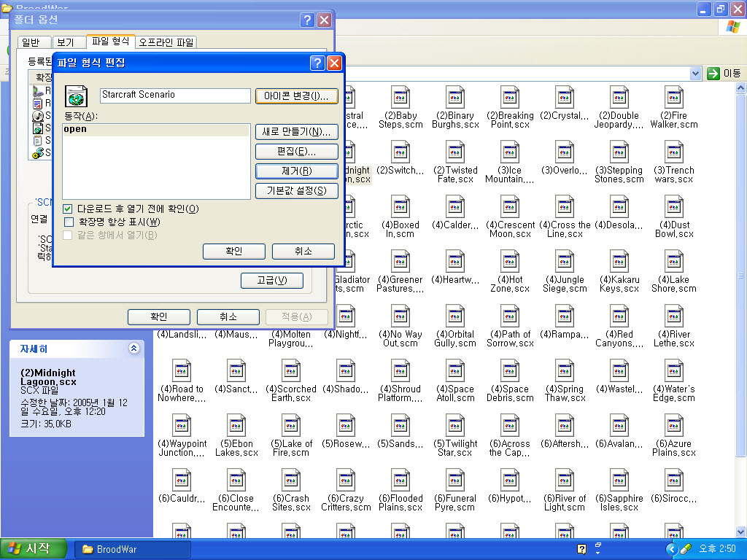The height and width of the screenshot is (560, 747).
Task: Select the (4)Scorched Earth.scx file icon
Action: [290, 371]
